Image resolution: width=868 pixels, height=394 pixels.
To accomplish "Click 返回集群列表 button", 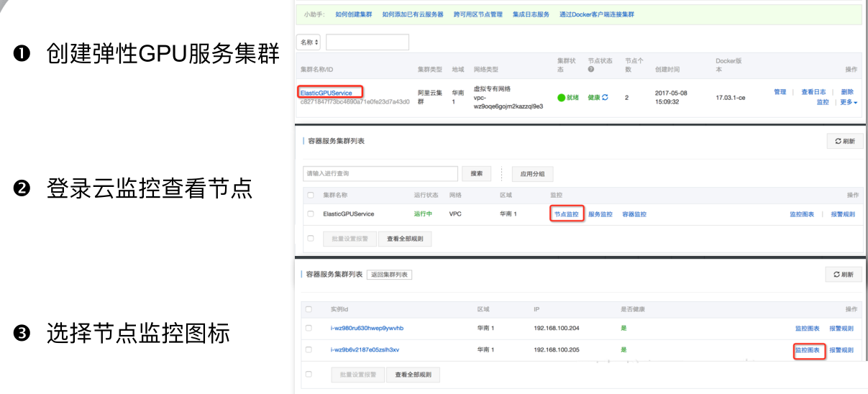I will [389, 275].
